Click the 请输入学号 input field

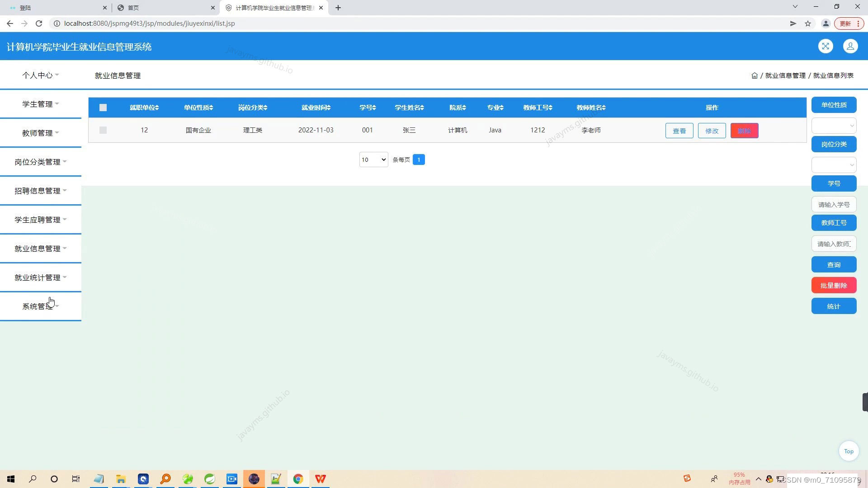point(834,205)
